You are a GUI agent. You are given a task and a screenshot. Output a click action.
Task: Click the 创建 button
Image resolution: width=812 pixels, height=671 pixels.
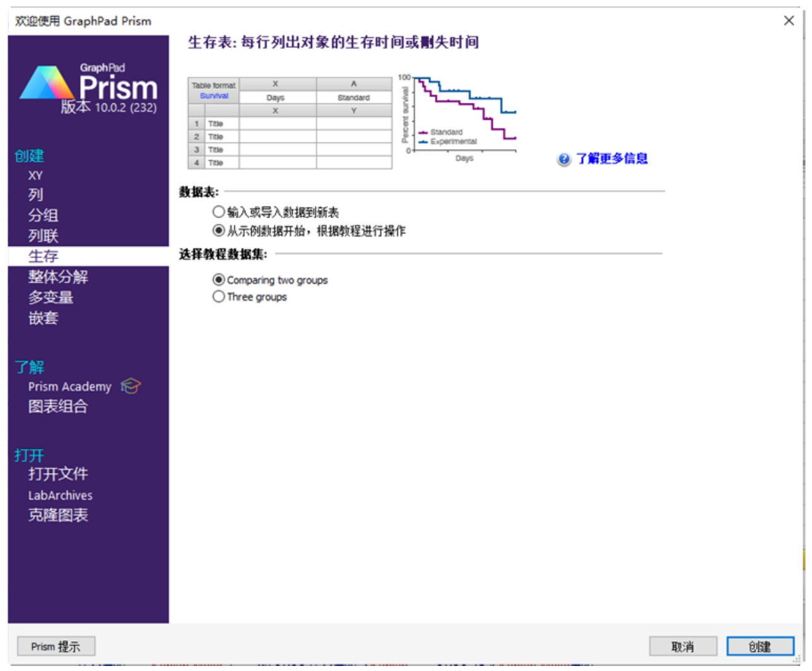click(760, 646)
